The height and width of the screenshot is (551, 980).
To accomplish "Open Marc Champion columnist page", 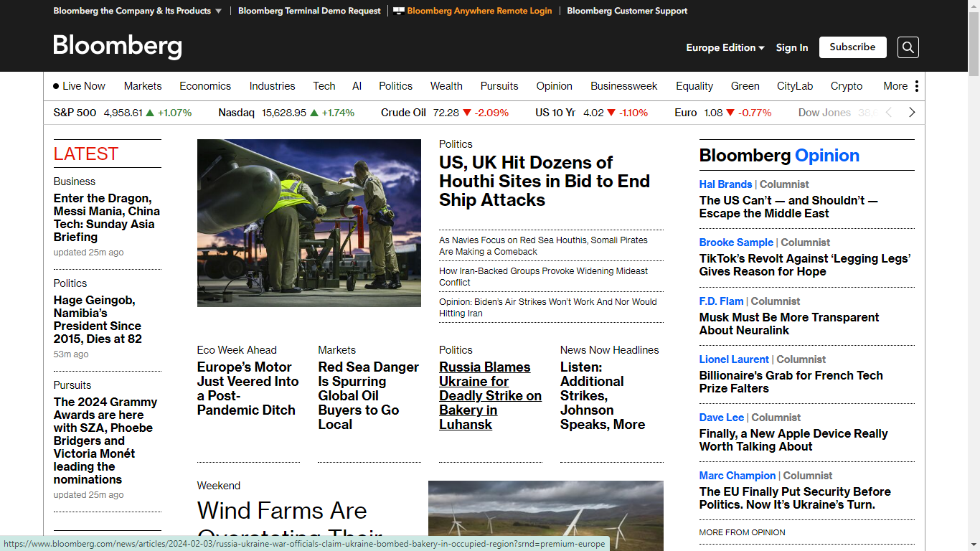I will tap(738, 476).
